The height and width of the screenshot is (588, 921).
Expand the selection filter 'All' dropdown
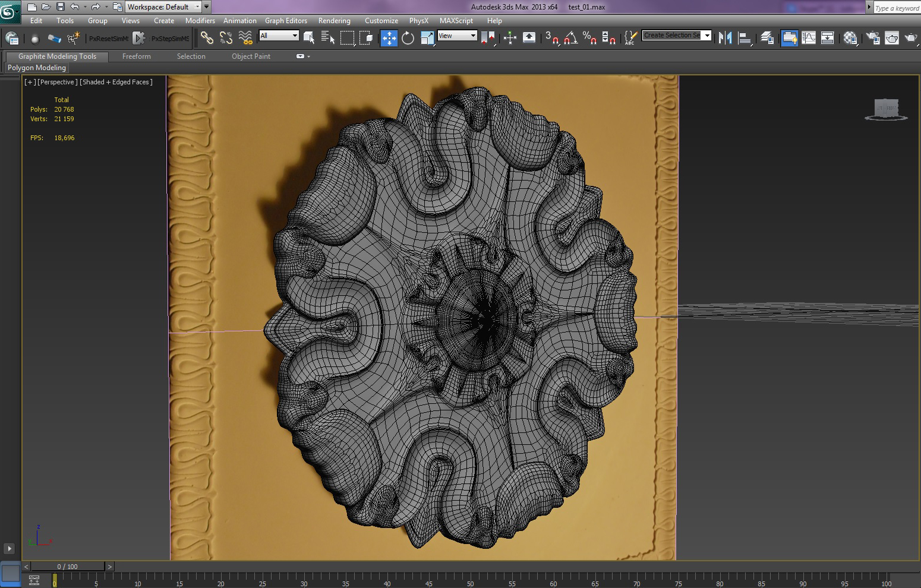point(279,36)
